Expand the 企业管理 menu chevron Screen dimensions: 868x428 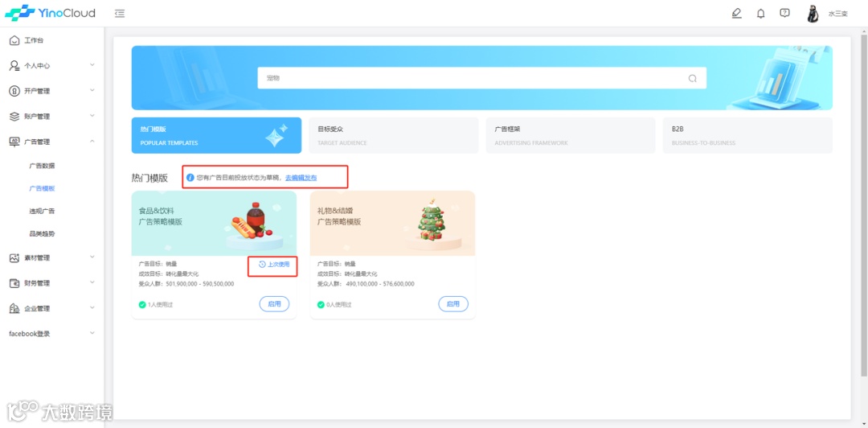pos(92,307)
